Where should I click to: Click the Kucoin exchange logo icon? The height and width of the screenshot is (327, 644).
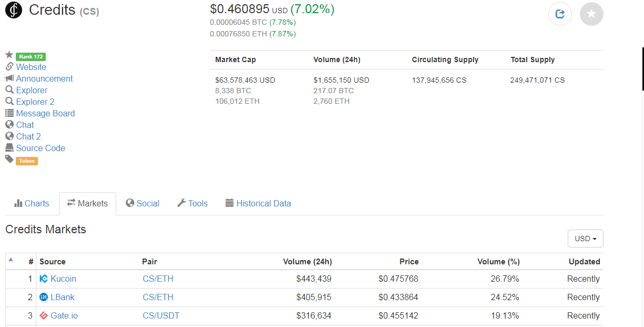[44, 279]
